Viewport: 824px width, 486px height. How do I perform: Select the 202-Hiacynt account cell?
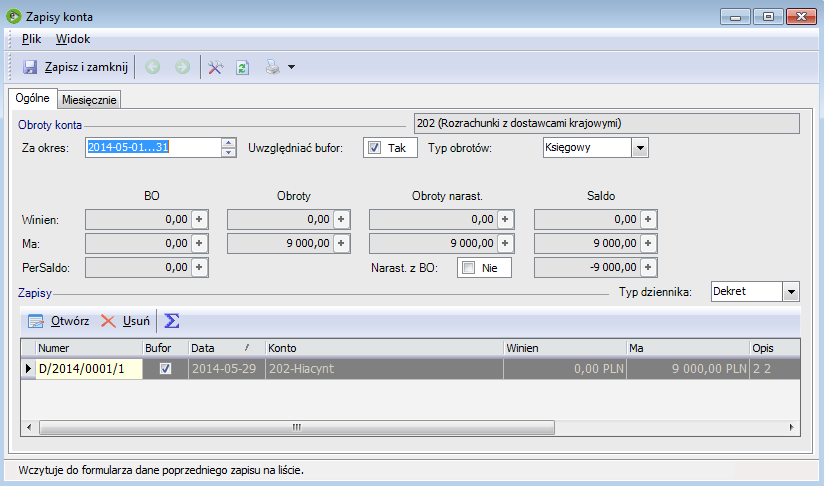[384, 369]
